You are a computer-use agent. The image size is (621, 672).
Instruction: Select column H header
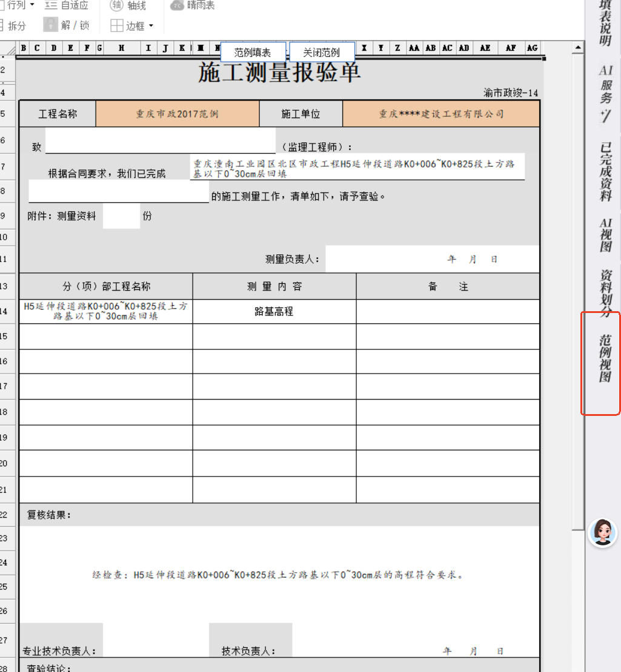coord(122,48)
